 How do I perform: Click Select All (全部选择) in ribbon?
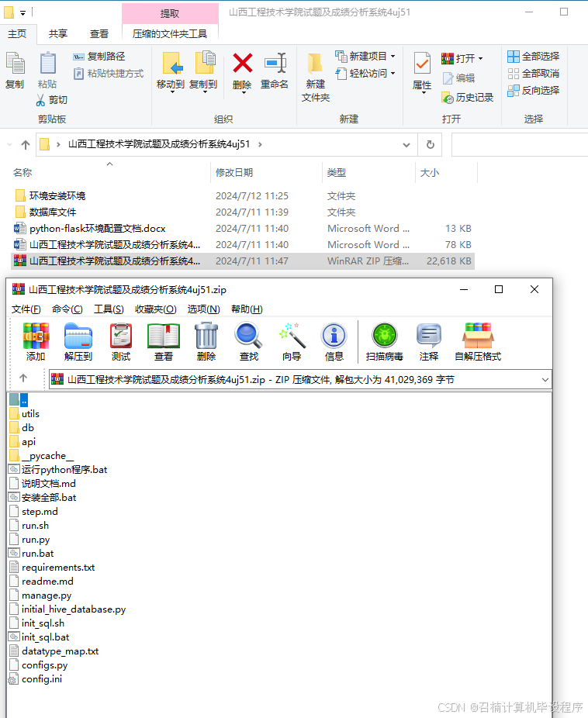tap(534, 57)
